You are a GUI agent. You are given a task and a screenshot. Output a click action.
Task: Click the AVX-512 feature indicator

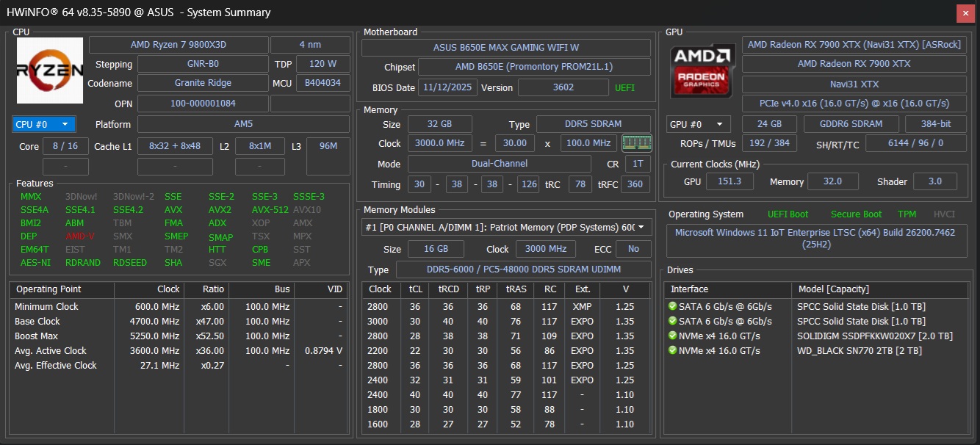click(270, 209)
